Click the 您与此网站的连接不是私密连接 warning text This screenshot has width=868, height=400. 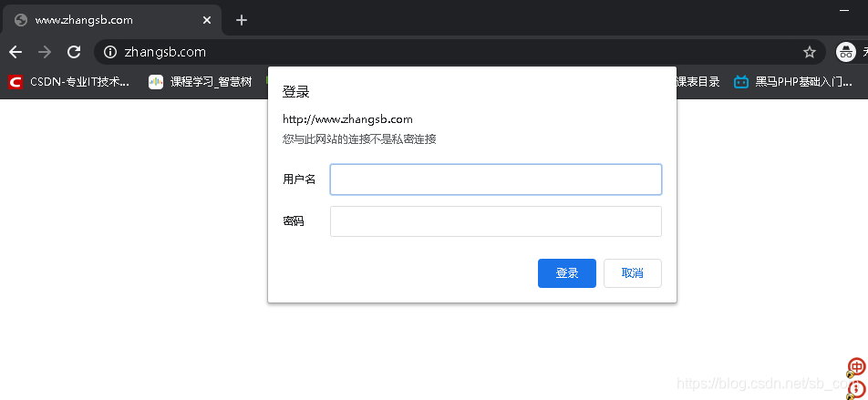point(359,138)
